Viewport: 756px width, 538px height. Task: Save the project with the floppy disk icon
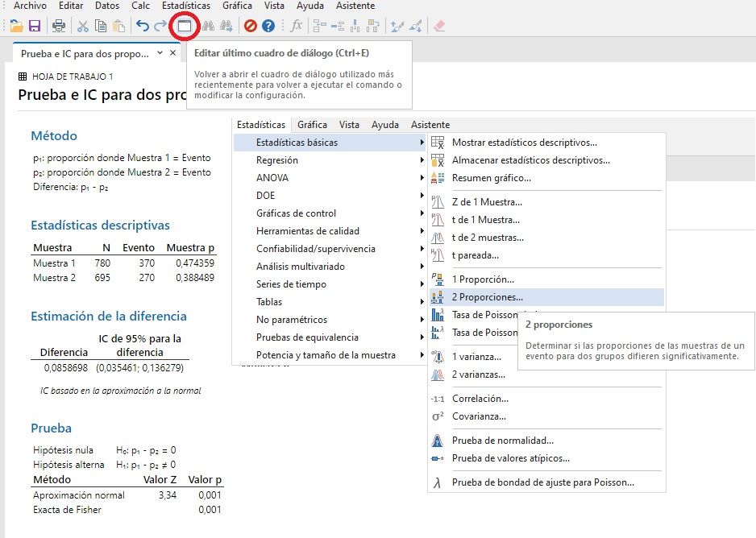tap(35, 26)
